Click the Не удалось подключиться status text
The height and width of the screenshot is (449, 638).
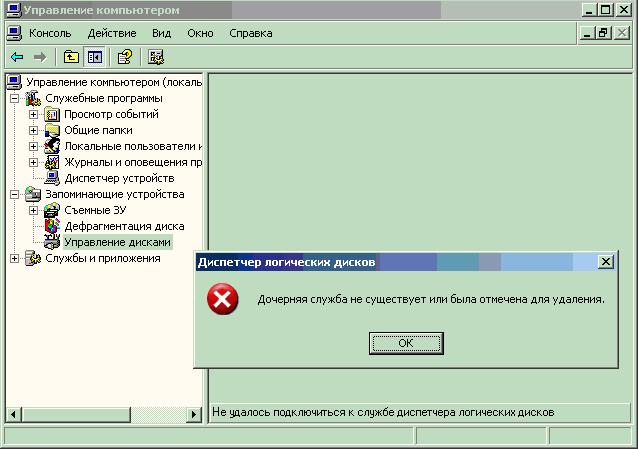point(383,412)
